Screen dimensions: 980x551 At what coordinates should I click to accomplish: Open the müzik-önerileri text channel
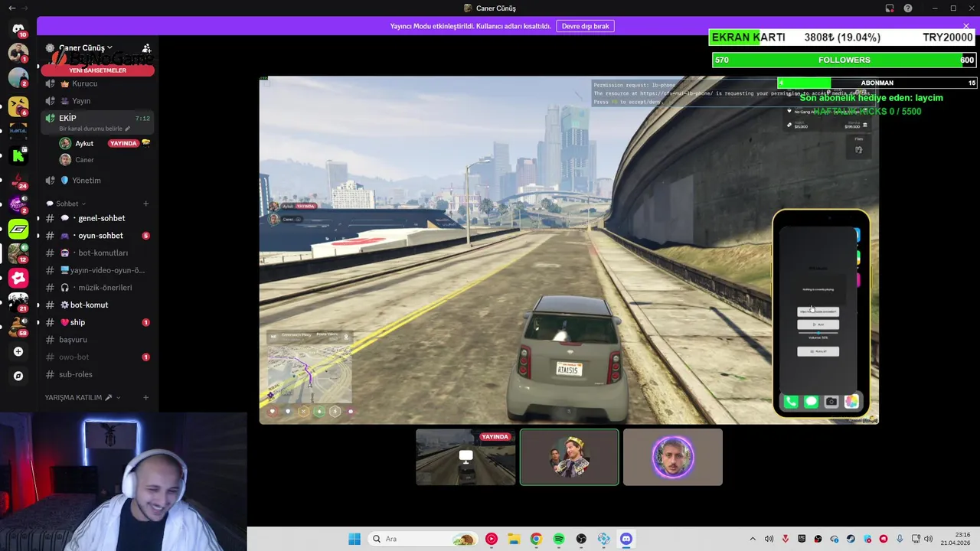coord(98,288)
